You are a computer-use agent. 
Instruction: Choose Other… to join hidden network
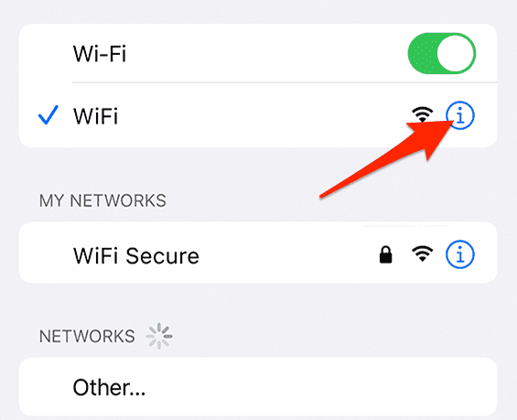coord(109,387)
